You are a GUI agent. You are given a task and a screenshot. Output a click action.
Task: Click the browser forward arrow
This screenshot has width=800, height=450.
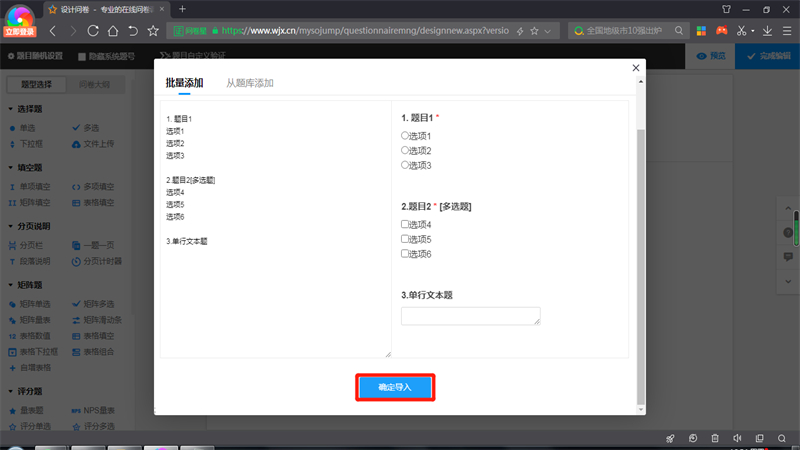[x=73, y=31]
